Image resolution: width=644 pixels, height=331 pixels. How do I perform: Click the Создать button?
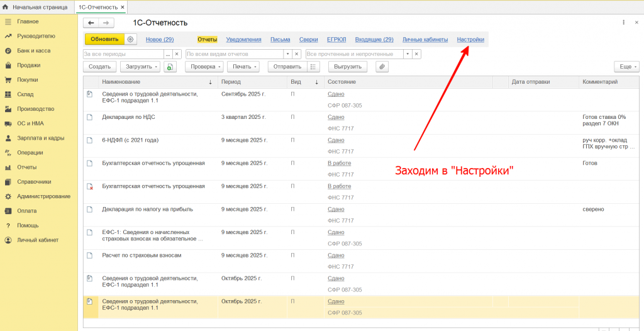pos(100,67)
